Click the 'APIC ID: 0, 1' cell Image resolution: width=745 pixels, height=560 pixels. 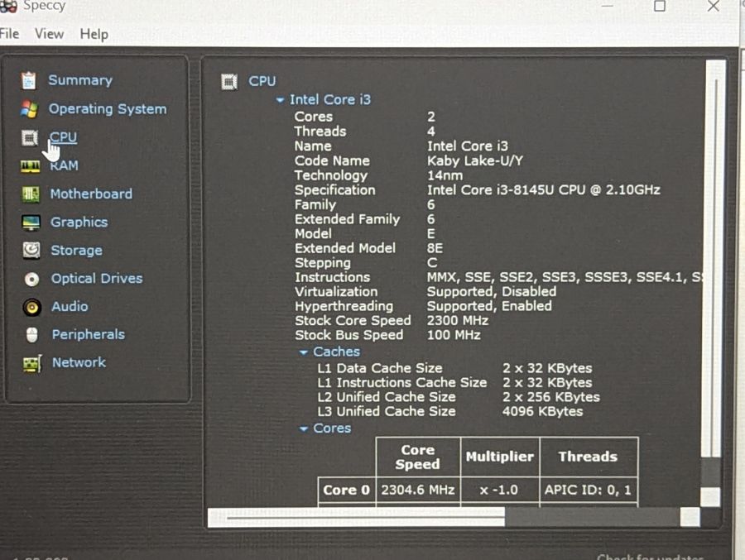point(588,491)
